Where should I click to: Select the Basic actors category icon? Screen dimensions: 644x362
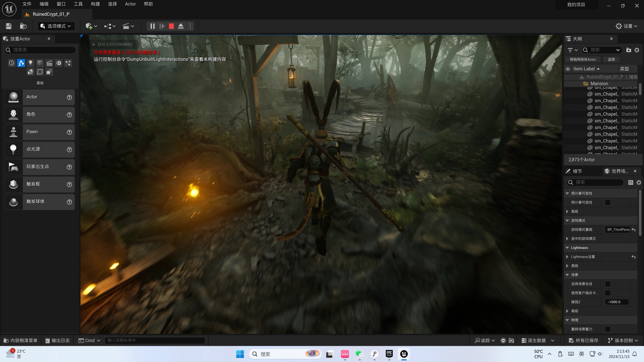point(21,63)
